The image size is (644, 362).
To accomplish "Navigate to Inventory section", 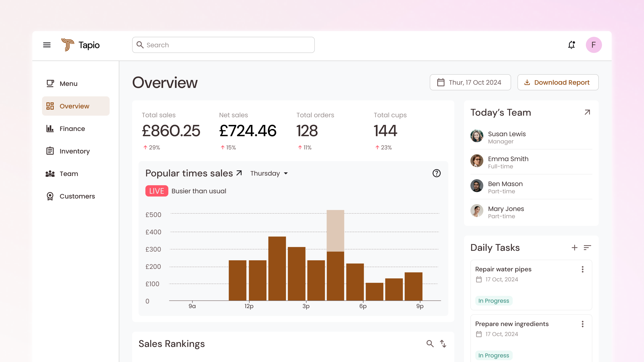I will pos(75,151).
